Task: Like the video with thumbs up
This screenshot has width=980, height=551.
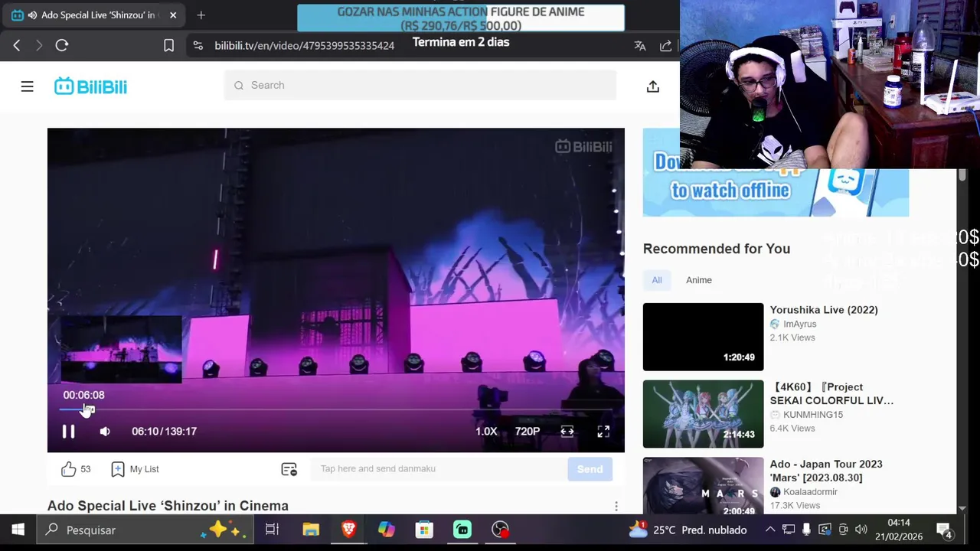Action: point(69,469)
